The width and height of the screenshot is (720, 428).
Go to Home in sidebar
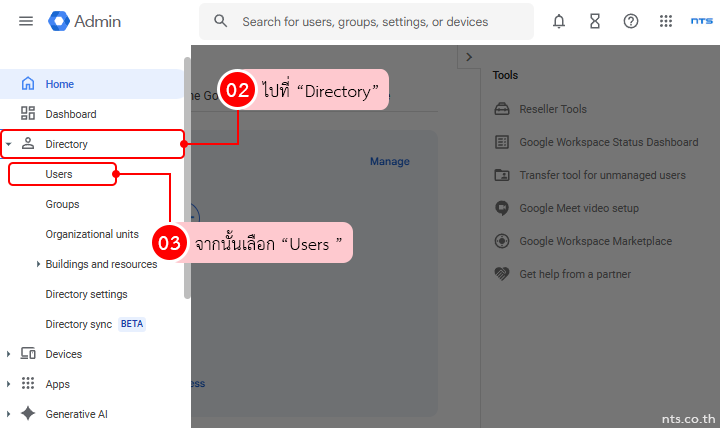pos(59,84)
